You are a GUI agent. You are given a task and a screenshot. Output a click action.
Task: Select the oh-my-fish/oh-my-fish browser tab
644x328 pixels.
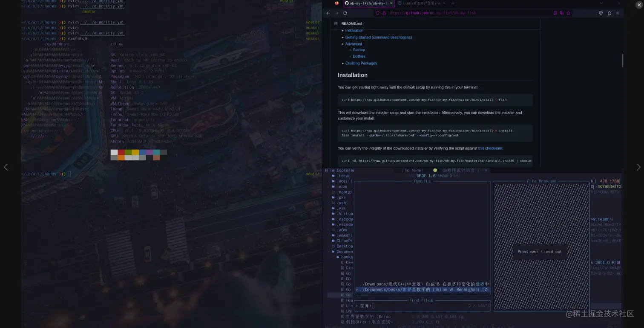(x=369, y=3)
